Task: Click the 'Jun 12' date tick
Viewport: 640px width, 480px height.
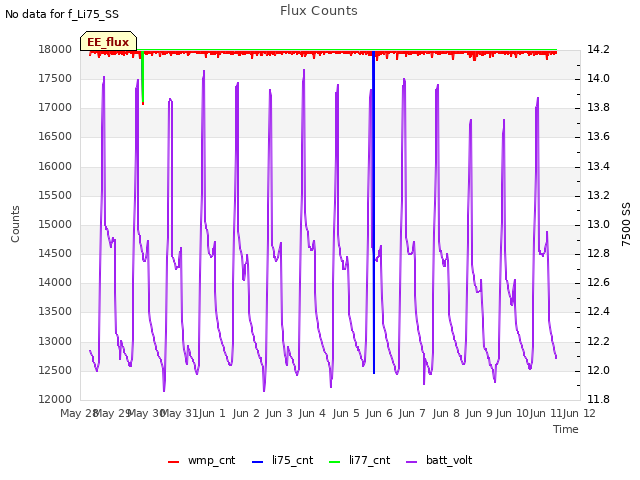Action: 579,413
